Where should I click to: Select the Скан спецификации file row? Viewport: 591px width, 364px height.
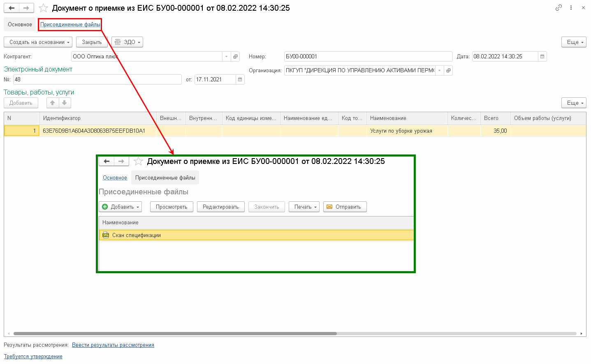pos(256,235)
